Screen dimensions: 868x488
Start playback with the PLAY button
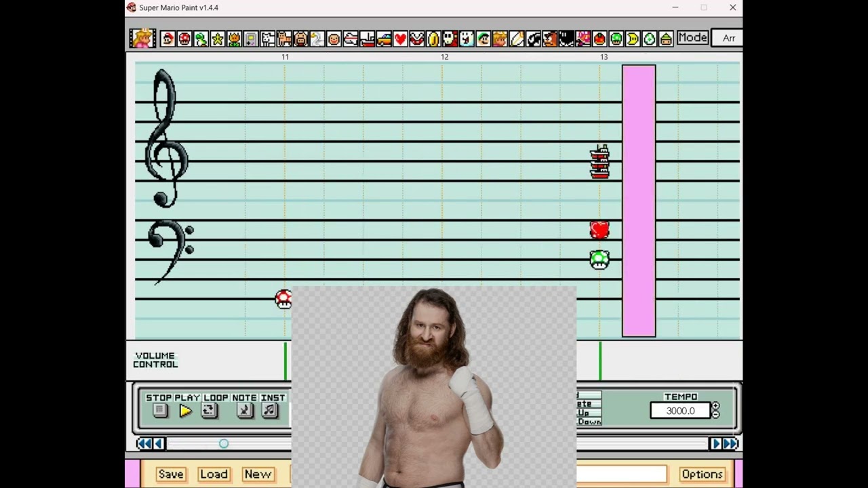185,410
